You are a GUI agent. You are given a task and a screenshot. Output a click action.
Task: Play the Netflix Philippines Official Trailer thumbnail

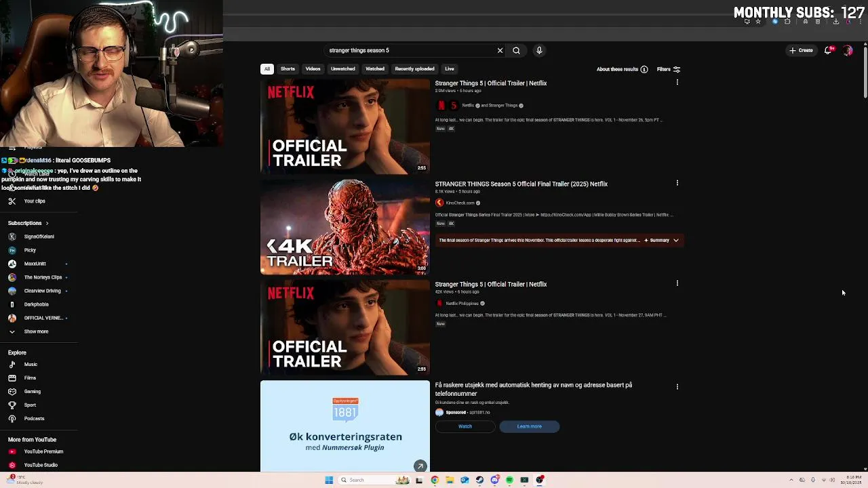coord(345,328)
